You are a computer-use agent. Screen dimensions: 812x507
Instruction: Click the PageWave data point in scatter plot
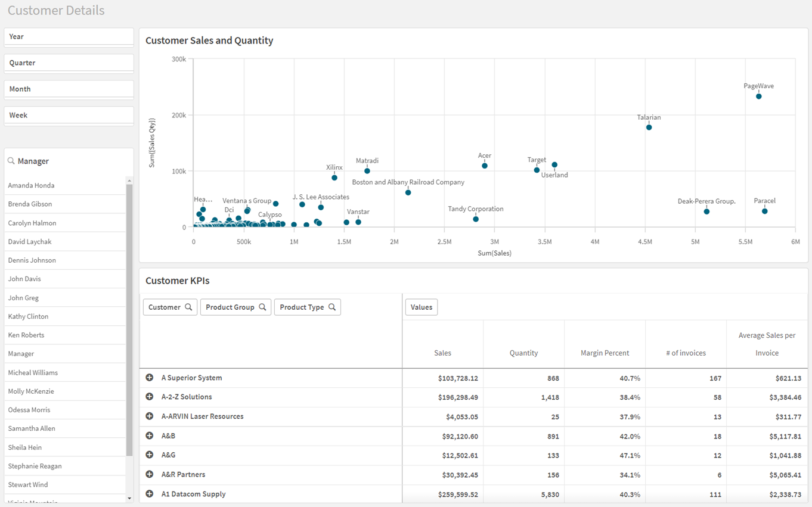[x=758, y=97]
